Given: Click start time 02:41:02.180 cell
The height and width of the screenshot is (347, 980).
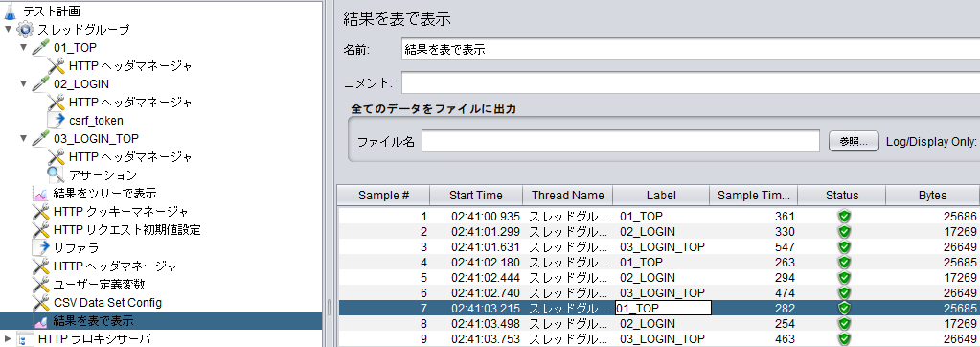Looking at the screenshot, I should (486, 262).
